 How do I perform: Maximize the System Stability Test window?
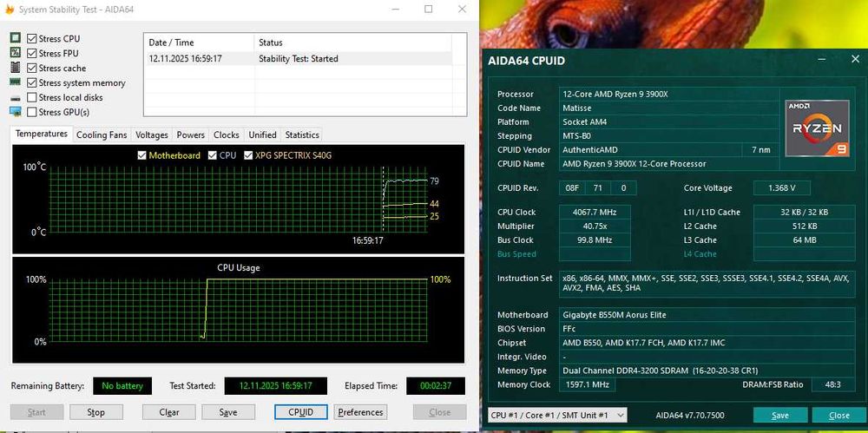[x=429, y=10]
